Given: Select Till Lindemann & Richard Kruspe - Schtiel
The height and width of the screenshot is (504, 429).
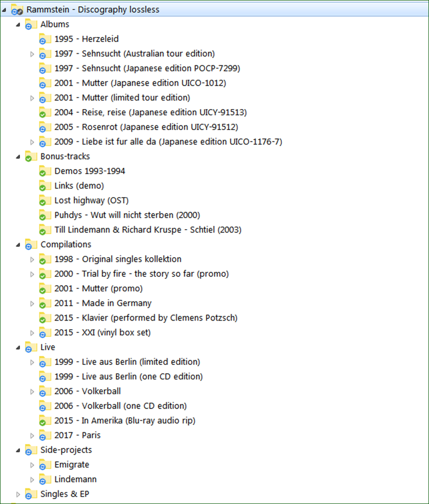Looking at the screenshot, I should [148, 230].
